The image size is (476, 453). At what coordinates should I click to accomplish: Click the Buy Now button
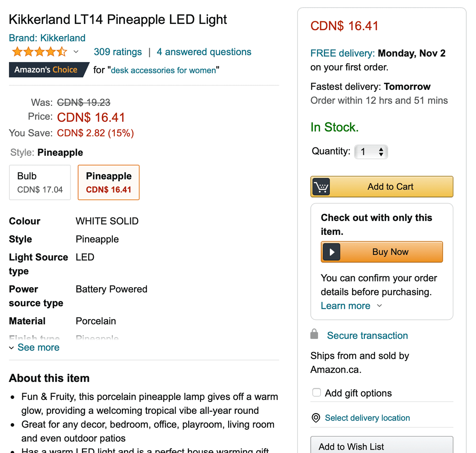pos(382,252)
